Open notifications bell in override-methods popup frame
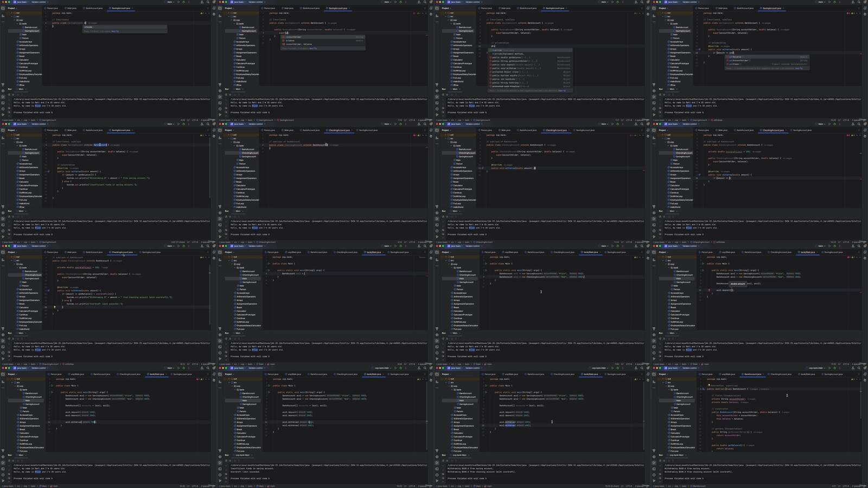868x488 pixels. pyautogui.click(x=648, y=8)
